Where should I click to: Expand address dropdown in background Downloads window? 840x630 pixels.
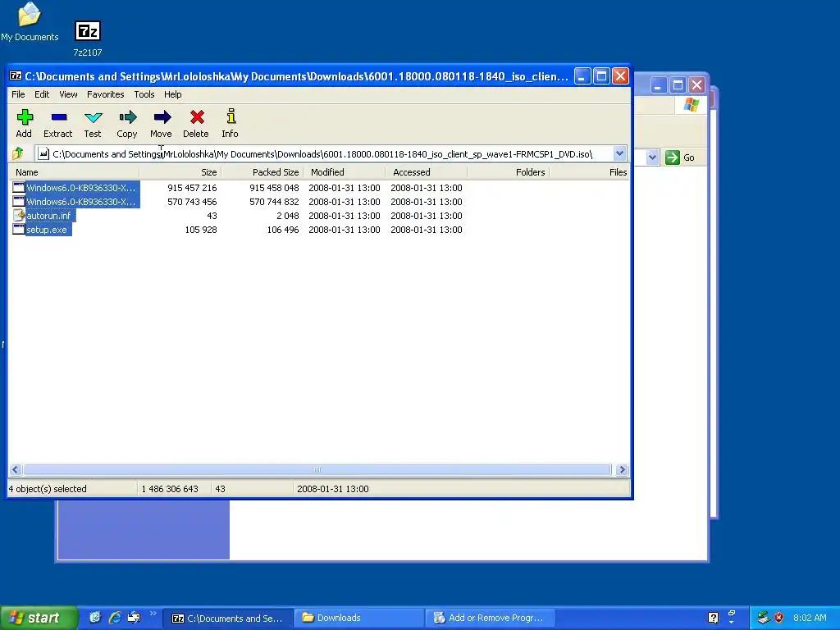tap(652, 157)
